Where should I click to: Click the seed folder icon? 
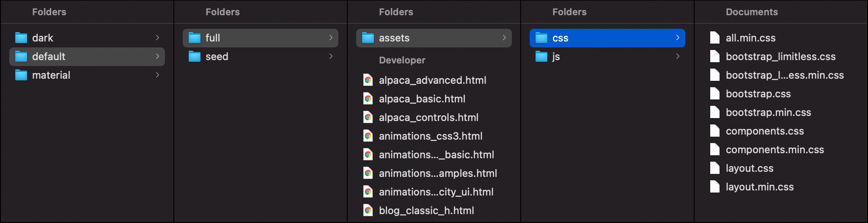(195, 56)
